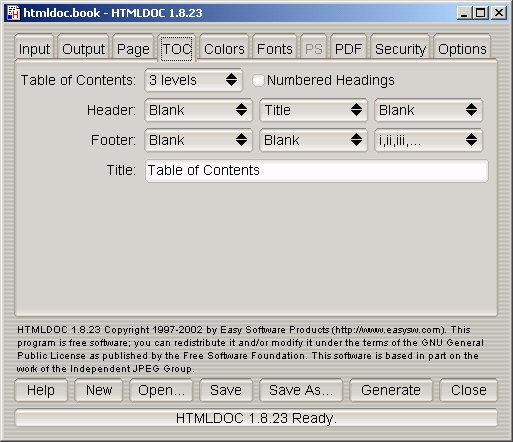Click the Save As... button
Viewport: 513px width, 442px height.
301,390
